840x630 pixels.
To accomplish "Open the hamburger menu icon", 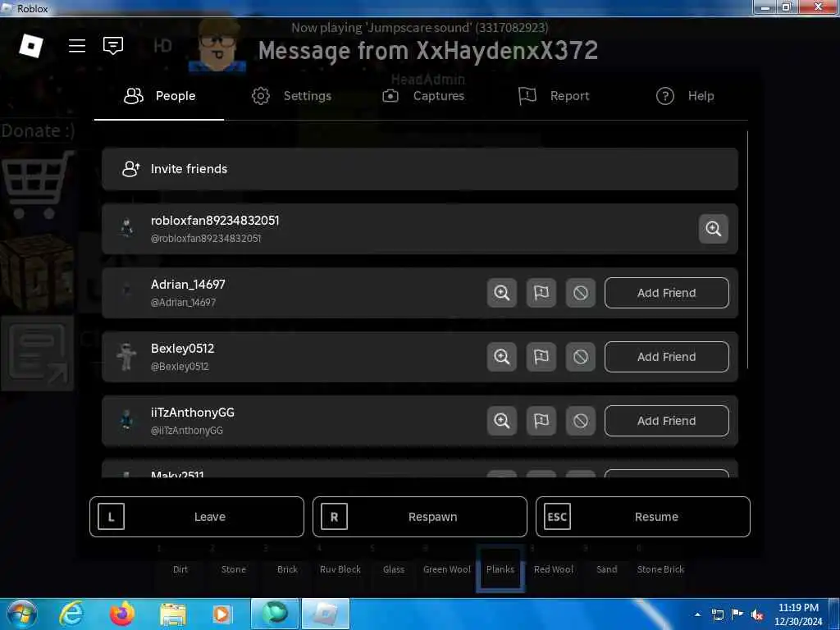I will 77,46.
